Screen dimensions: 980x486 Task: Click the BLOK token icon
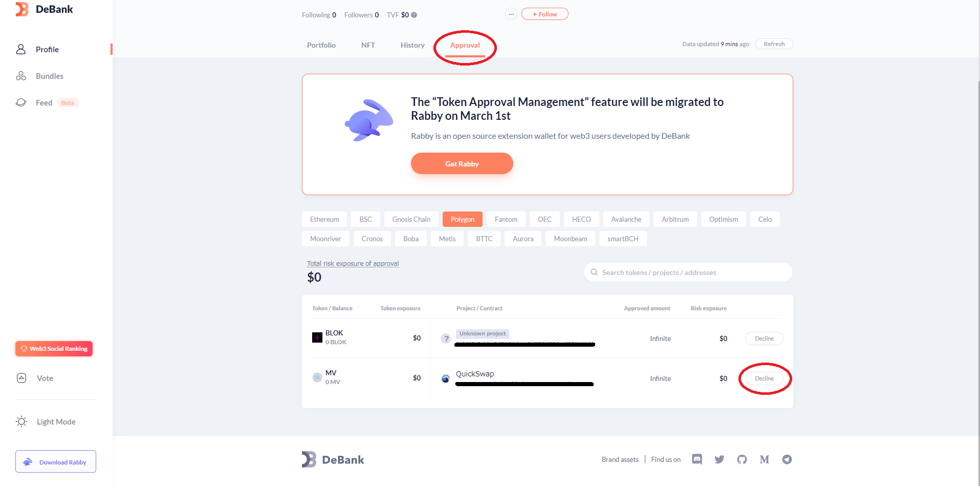317,337
